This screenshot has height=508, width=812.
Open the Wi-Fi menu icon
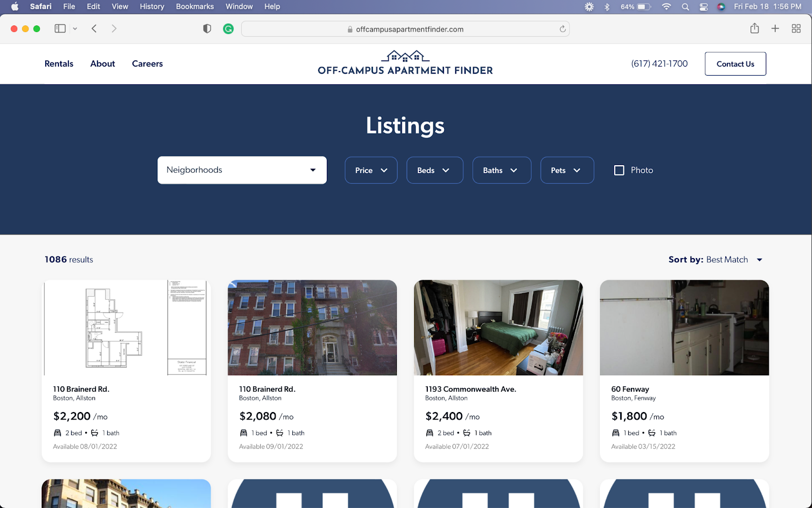(666, 7)
